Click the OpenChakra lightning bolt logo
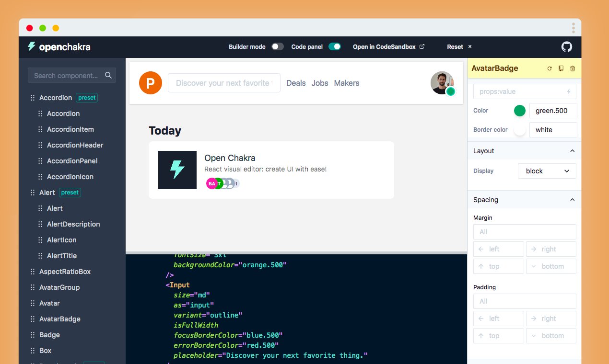Image resolution: width=609 pixels, height=364 pixels. [32, 46]
